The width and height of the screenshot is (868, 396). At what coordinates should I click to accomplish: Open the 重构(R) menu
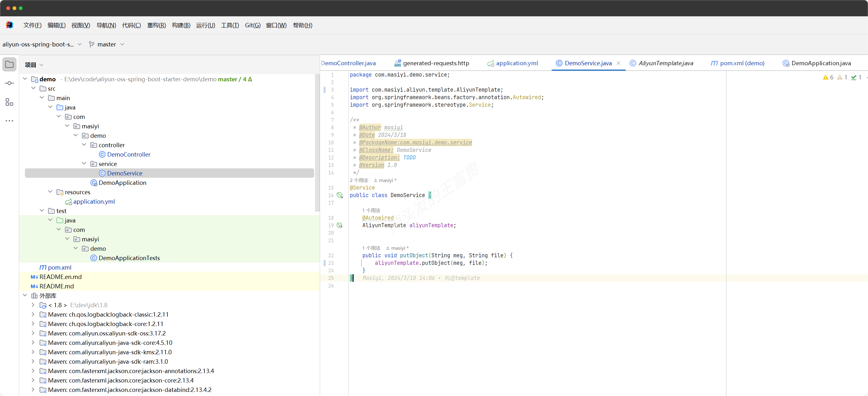156,25
